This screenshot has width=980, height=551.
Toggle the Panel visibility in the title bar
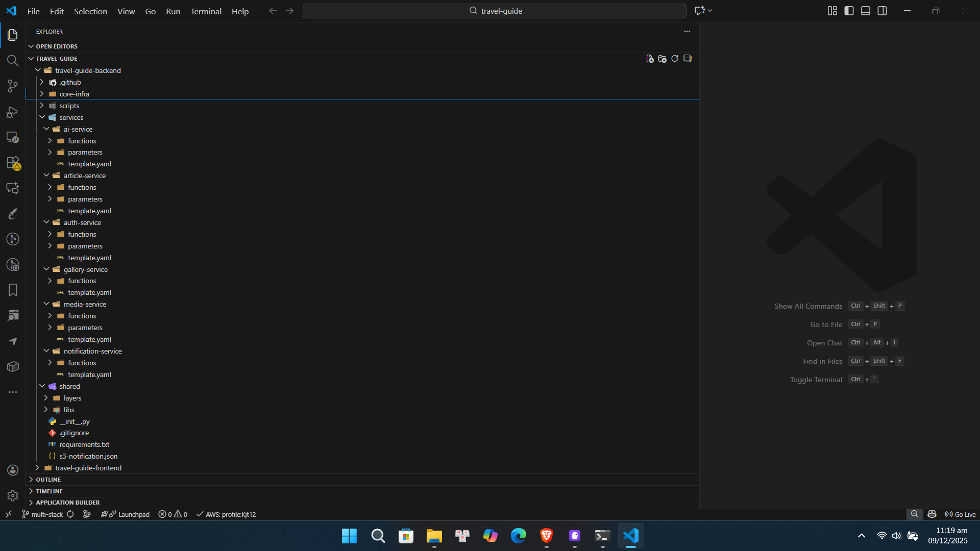pos(865,10)
